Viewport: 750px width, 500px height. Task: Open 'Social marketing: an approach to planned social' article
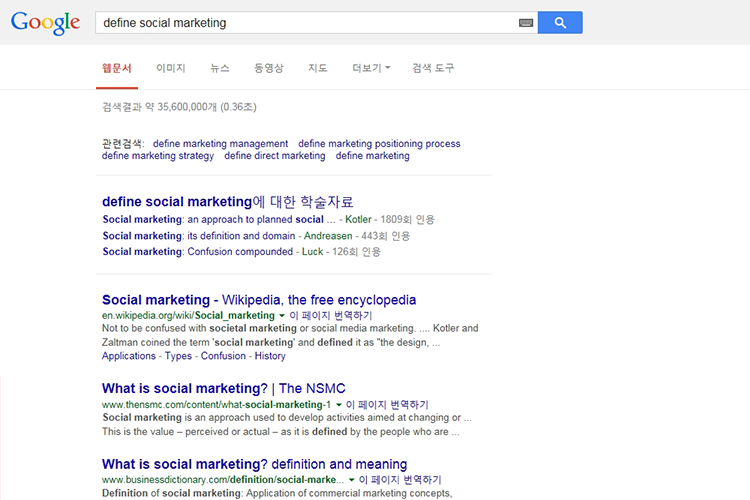219,220
